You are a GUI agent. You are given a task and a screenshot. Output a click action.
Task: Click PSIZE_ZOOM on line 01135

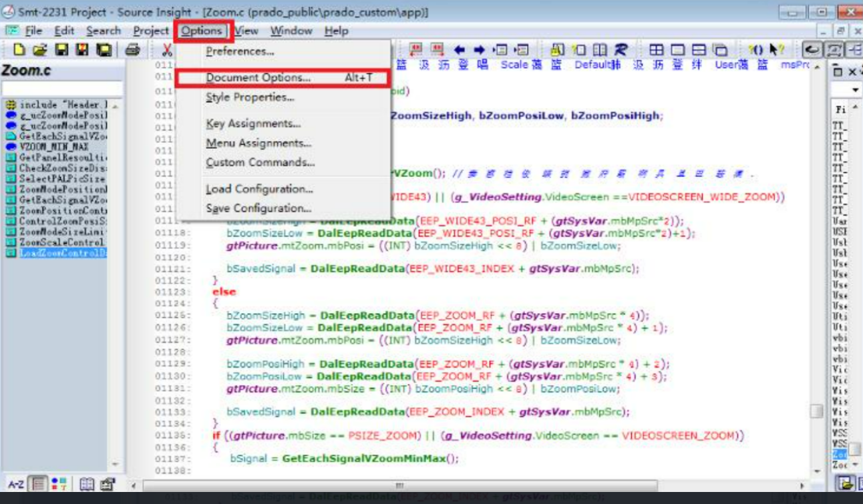[381, 436]
